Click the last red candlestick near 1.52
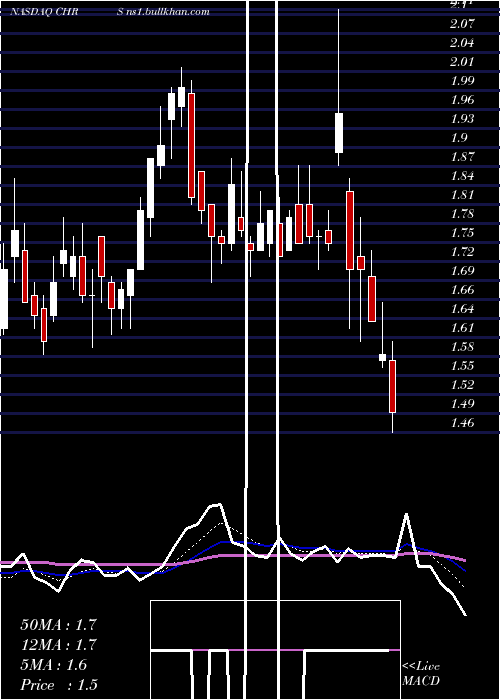 click(x=392, y=386)
